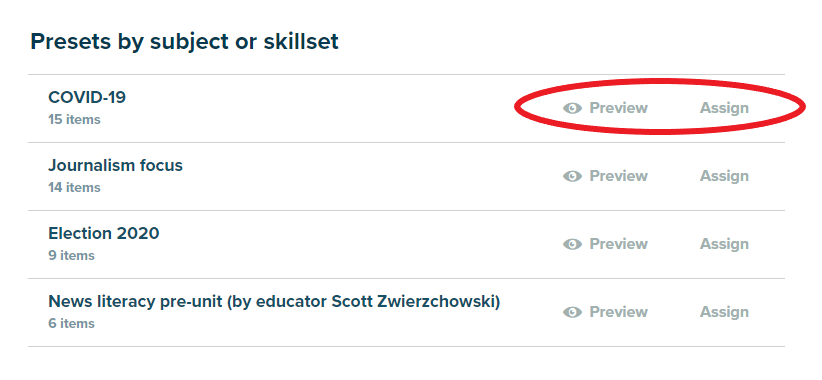Click the 15 items count under COVID-19
Viewport: 822px width, 380px height.
click(74, 120)
